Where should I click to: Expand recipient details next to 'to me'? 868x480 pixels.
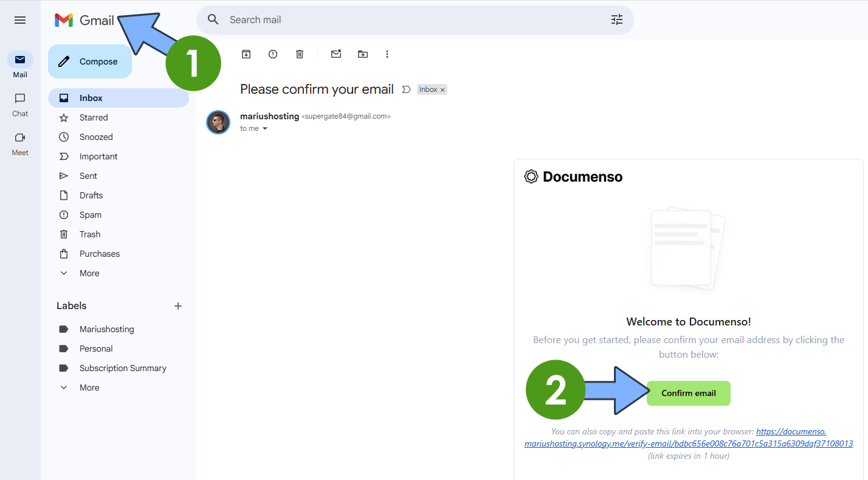click(265, 129)
